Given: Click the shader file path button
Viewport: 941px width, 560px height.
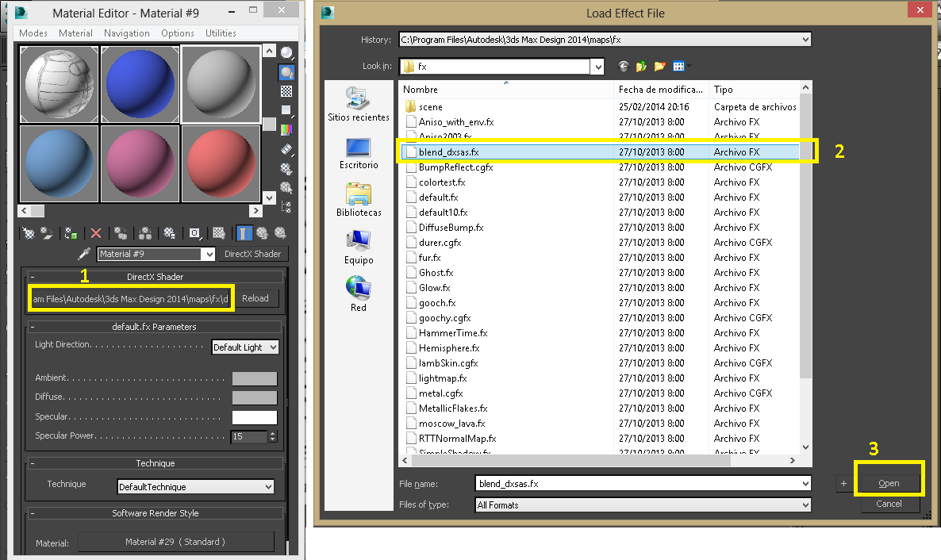Looking at the screenshot, I should [x=131, y=298].
